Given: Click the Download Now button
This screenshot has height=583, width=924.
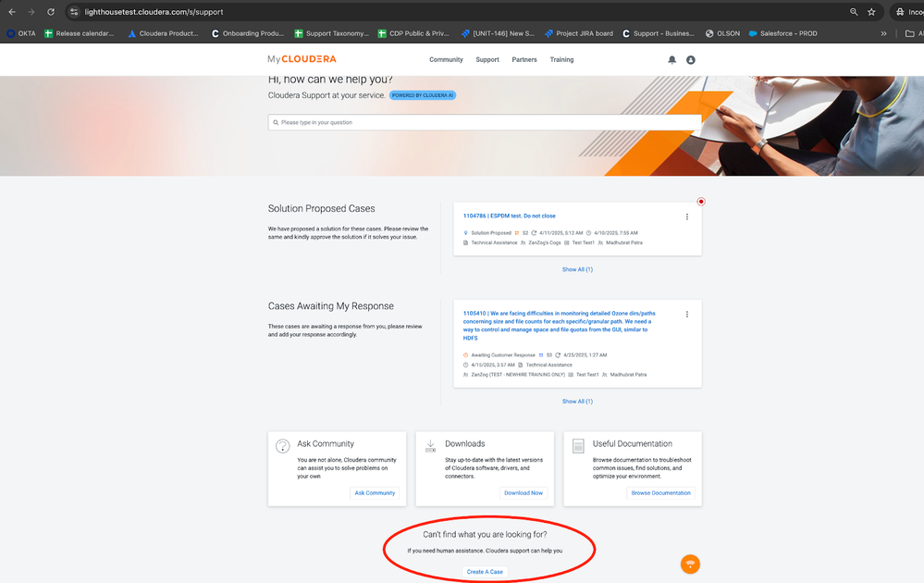Looking at the screenshot, I should tap(524, 493).
